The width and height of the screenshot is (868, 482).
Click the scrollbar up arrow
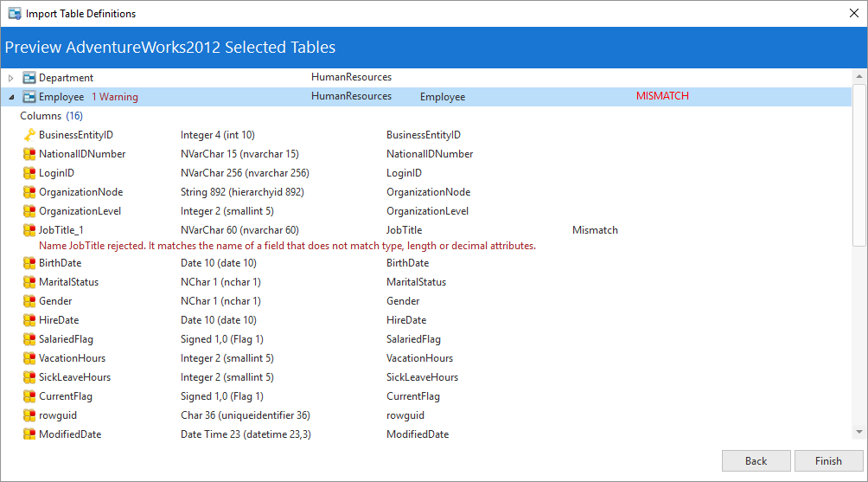coord(859,76)
